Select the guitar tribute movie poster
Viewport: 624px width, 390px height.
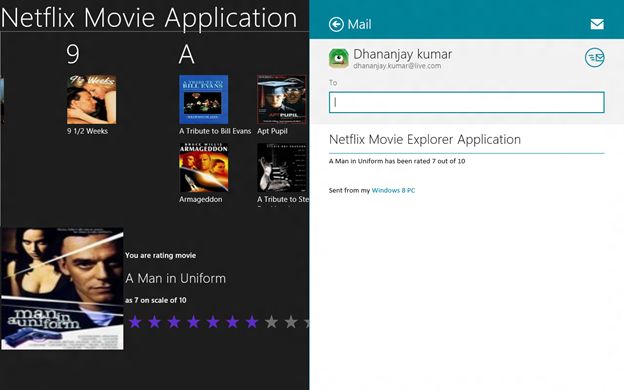(x=282, y=168)
